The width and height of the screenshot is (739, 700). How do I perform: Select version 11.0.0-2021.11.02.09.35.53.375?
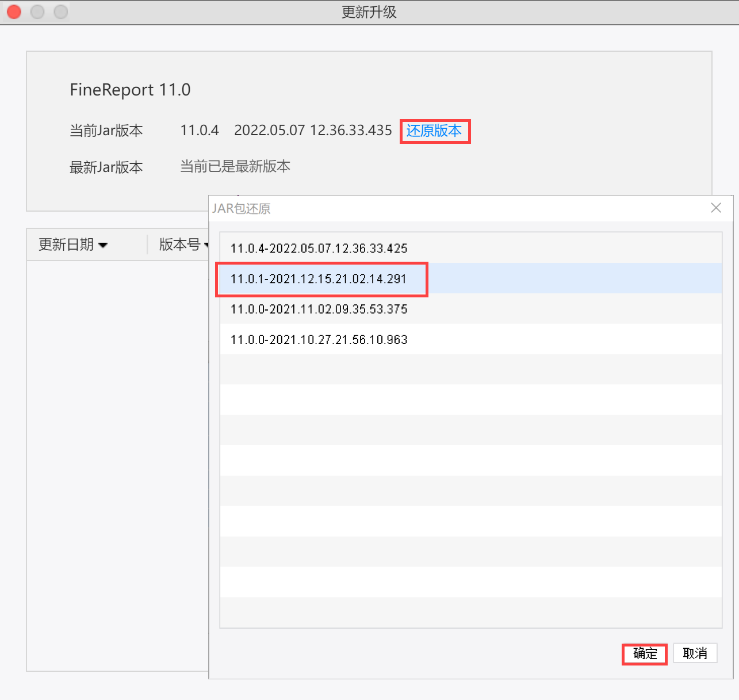pyautogui.click(x=470, y=309)
